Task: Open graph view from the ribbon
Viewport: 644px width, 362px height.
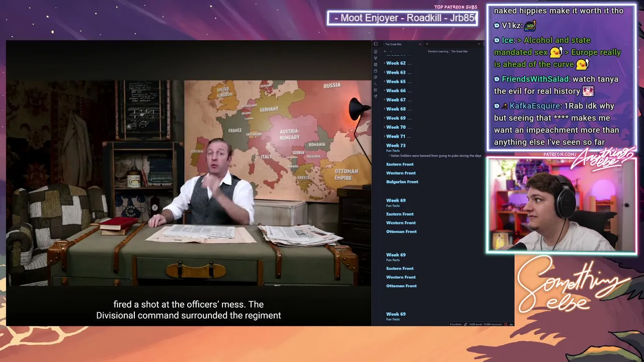Action: click(375, 58)
